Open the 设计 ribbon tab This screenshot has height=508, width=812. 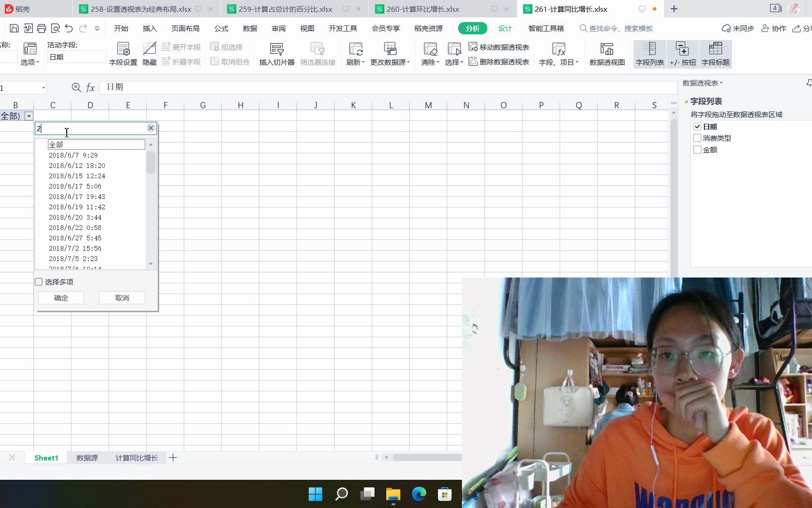505,28
